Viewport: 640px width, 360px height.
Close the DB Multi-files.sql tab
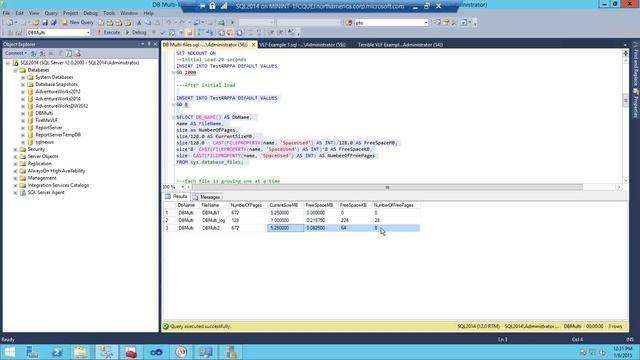click(x=253, y=44)
